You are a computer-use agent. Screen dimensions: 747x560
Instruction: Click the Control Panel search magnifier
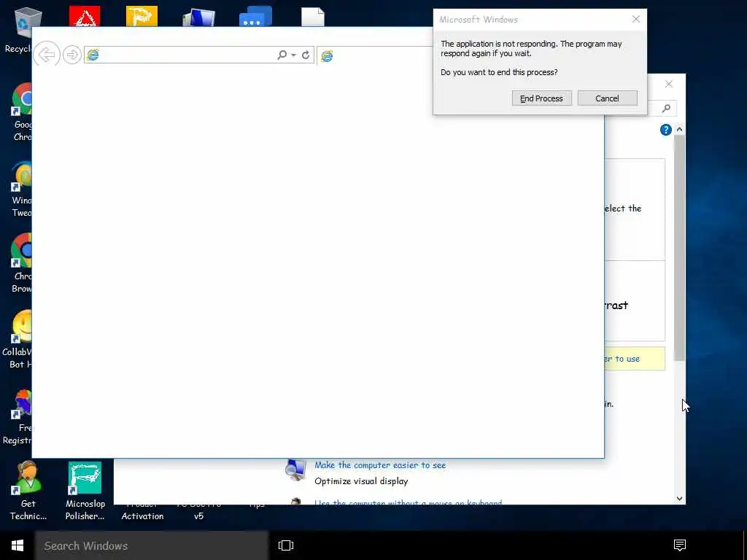[x=666, y=109]
